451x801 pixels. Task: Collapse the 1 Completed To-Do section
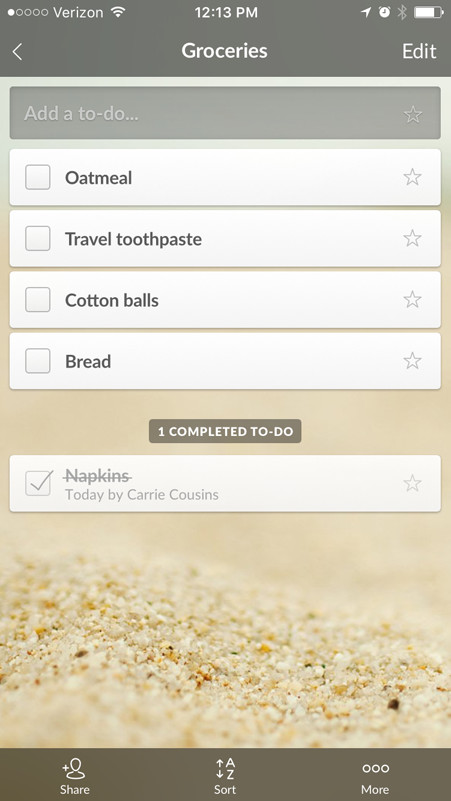pyautogui.click(x=225, y=431)
